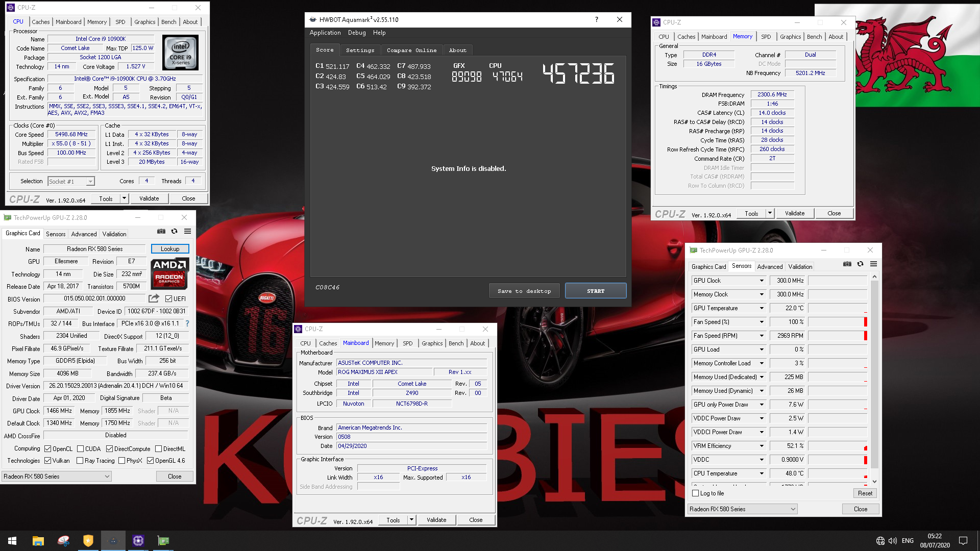
Task: Open Debug menu in Aquamark
Action: click(x=357, y=33)
